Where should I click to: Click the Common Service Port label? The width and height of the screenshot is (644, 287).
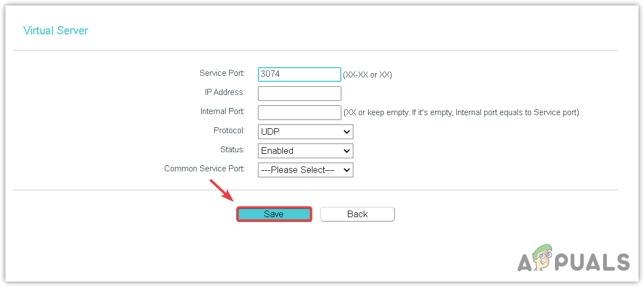[x=204, y=169]
